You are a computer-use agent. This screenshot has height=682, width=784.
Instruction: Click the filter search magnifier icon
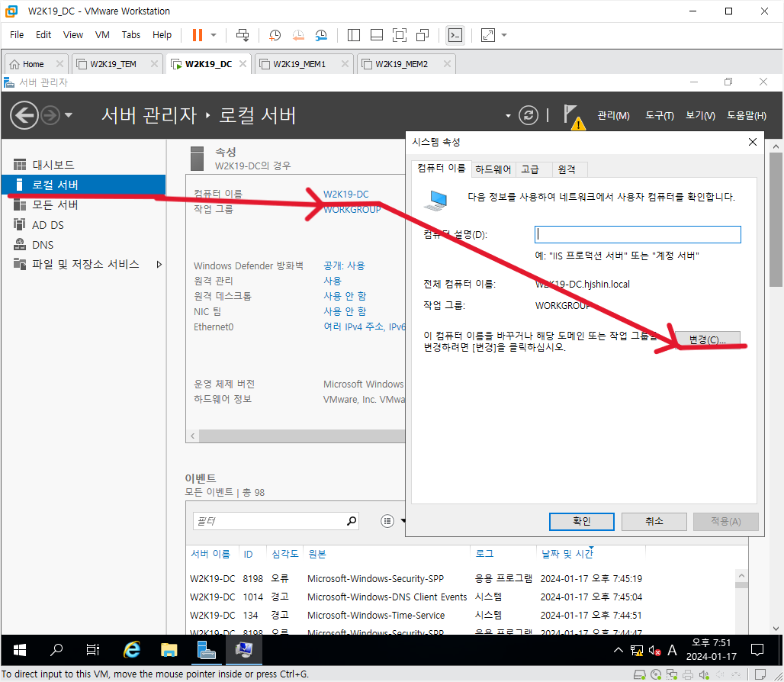coord(352,521)
